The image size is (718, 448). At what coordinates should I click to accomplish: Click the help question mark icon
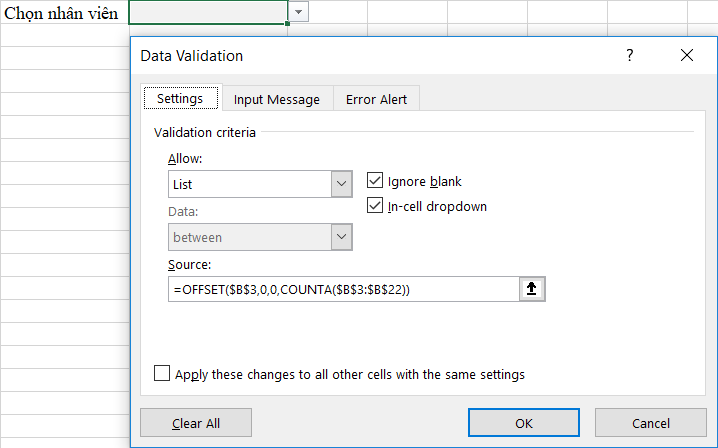[x=630, y=55]
